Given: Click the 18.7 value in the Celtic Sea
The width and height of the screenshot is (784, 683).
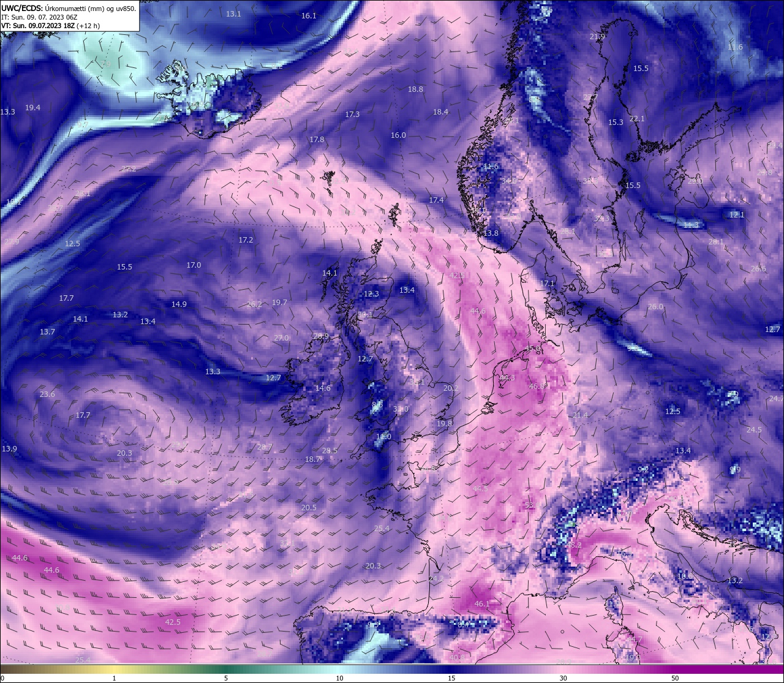Looking at the screenshot, I should (x=312, y=459).
